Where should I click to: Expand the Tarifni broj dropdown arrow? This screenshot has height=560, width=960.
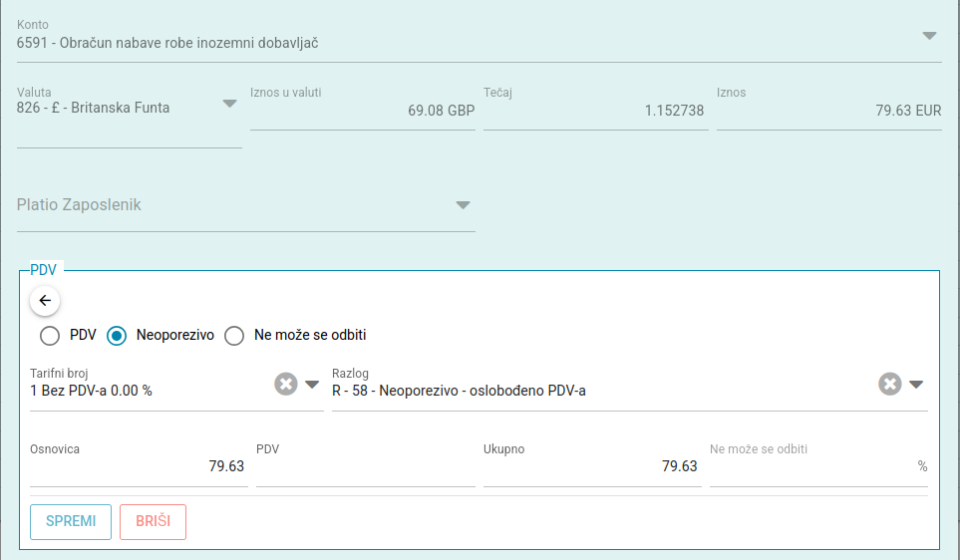pos(312,384)
